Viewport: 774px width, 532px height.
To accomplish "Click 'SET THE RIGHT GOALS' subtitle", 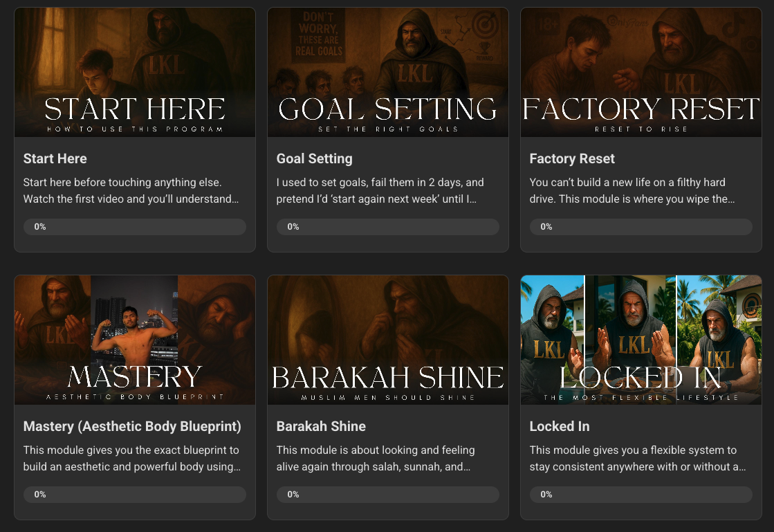I will [x=388, y=129].
